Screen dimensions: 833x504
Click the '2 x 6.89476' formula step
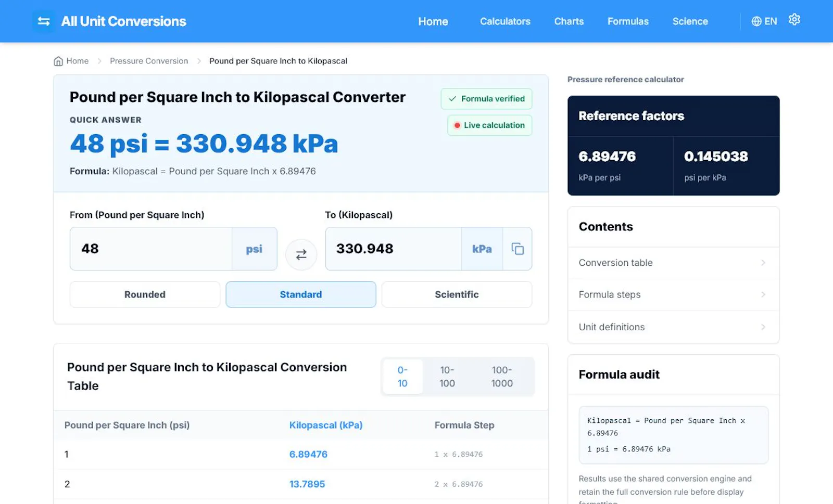(x=459, y=484)
